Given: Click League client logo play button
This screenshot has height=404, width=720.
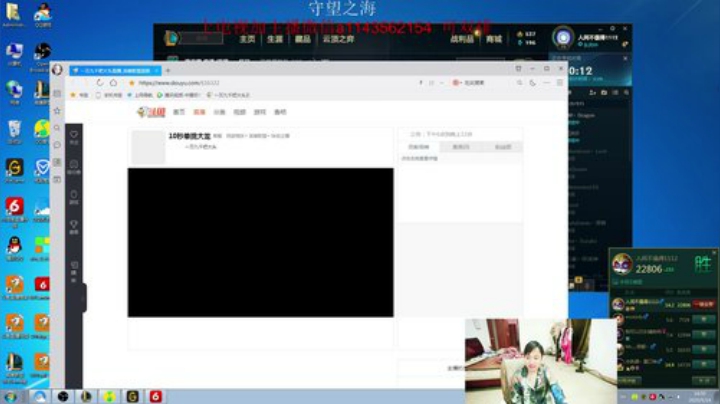Looking at the screenshot, I should (171, 38).
